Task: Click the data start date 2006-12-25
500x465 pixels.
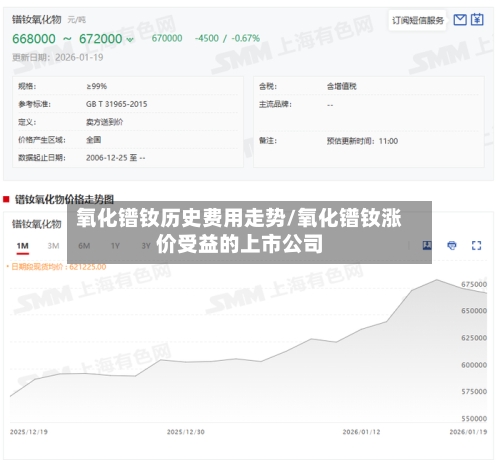Action: 107,158
